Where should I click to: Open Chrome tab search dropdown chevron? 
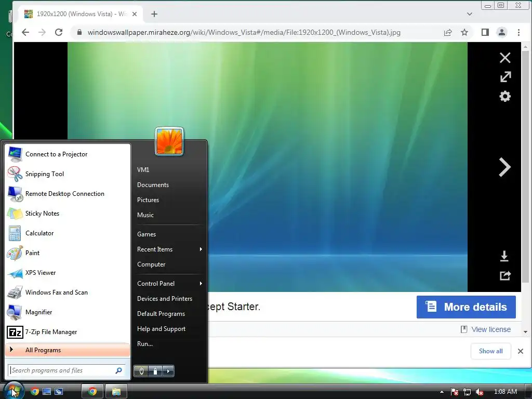point(470,14)
